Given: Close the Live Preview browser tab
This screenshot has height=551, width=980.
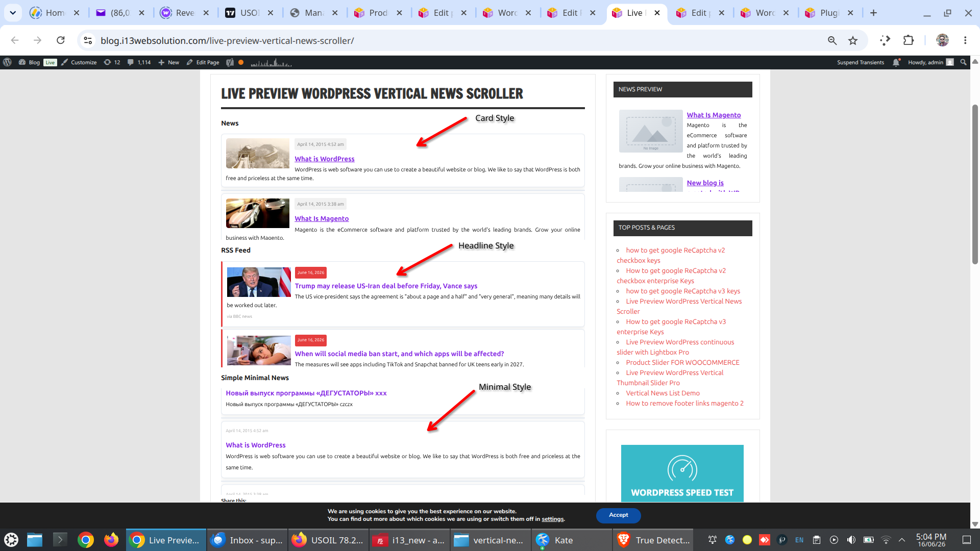Looking at the screenshot, I should [657, 13].
